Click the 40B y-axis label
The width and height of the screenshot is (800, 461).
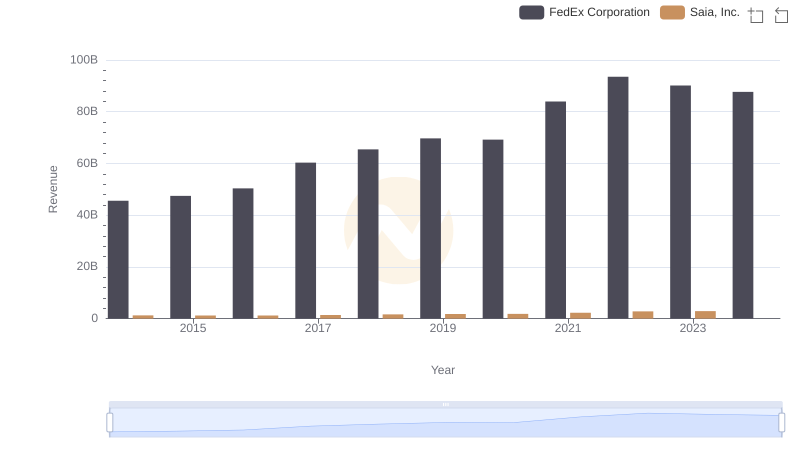coord(87,215)
